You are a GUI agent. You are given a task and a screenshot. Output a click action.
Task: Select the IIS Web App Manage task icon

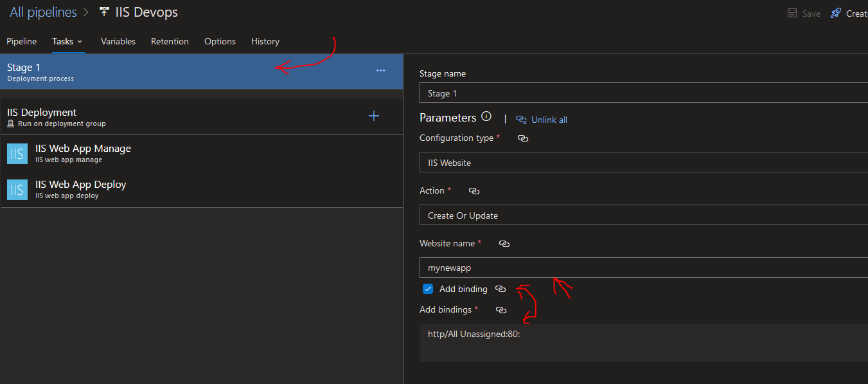(x=17, y=154)
